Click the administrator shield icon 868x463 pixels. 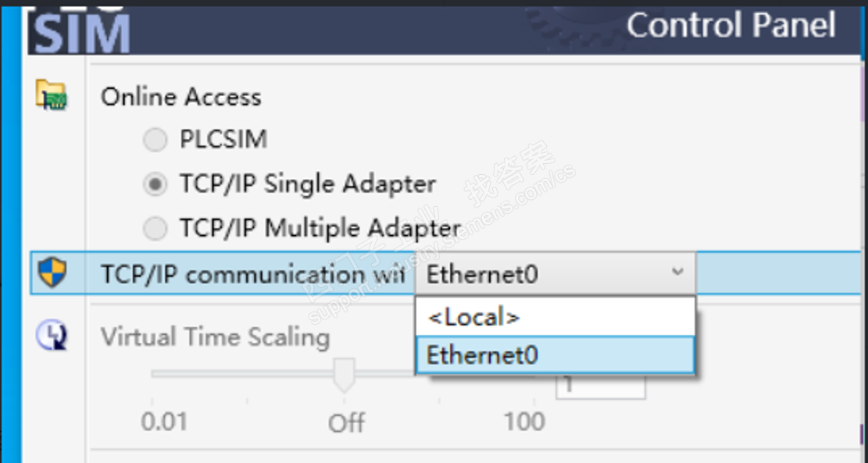pos(52,273)
